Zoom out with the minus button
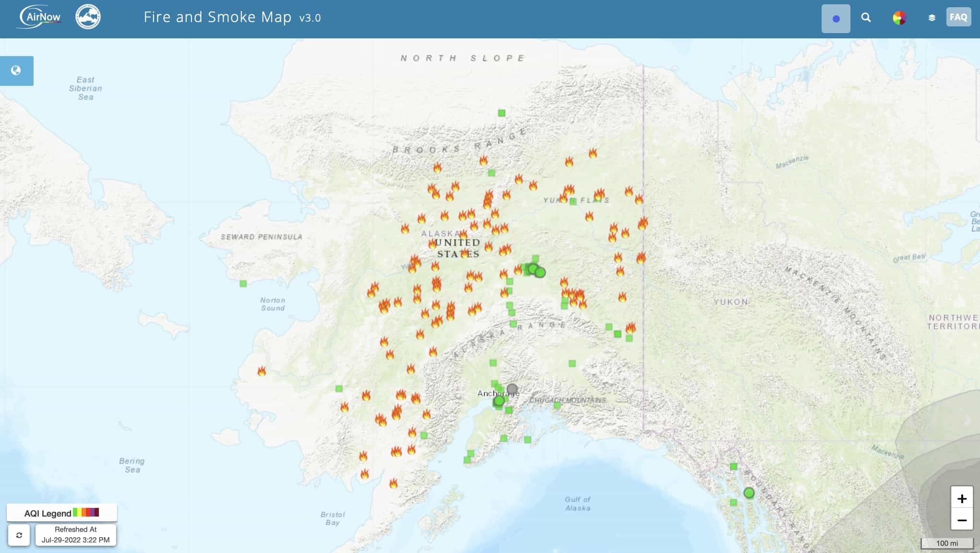This screenshot has width=980, height=553. pyautogui.click(x=962, y=520)
